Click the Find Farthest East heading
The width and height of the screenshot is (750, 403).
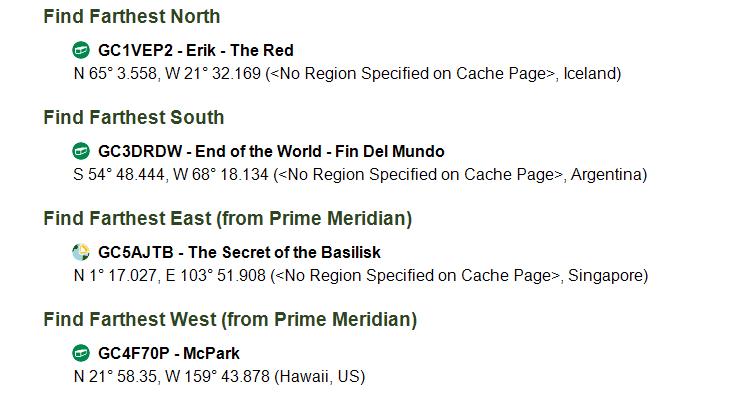click(x=228, y=218)
